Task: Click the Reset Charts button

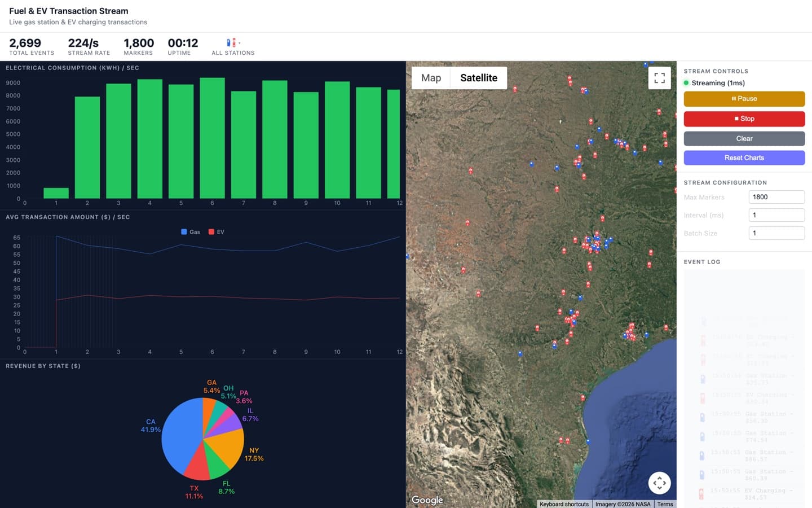Action: pos(744,157)
